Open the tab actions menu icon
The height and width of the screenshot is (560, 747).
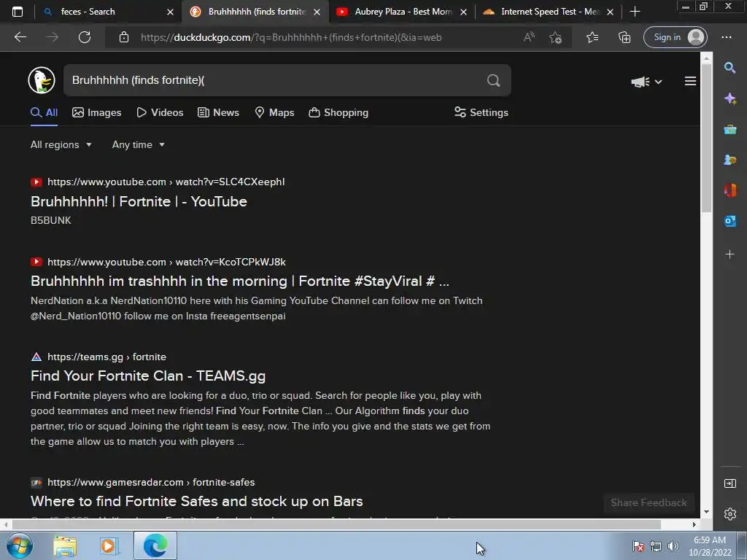[x=18, y=12]
